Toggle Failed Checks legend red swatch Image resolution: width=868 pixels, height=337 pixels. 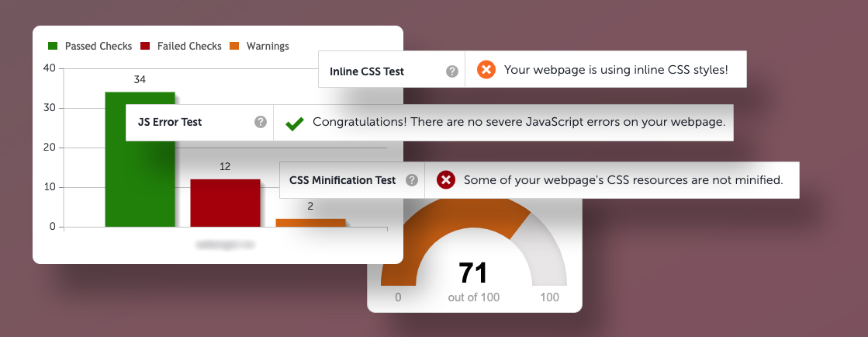click(145, 47)
